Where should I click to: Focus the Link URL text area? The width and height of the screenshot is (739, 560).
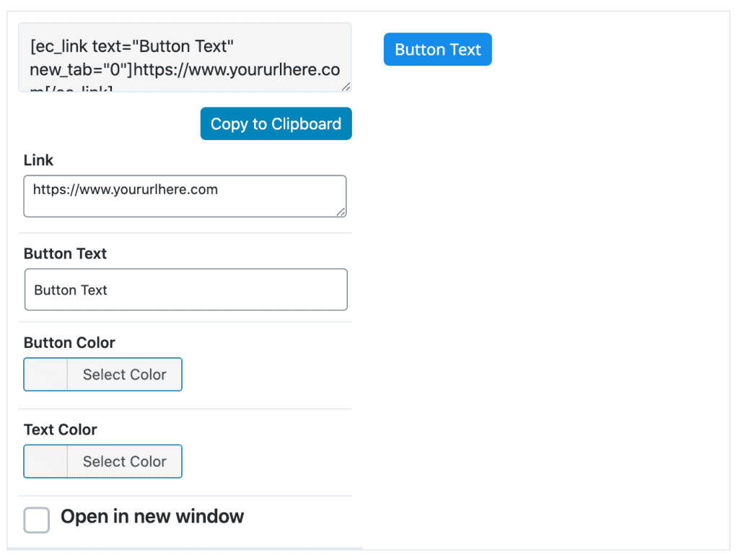(185, 196)
